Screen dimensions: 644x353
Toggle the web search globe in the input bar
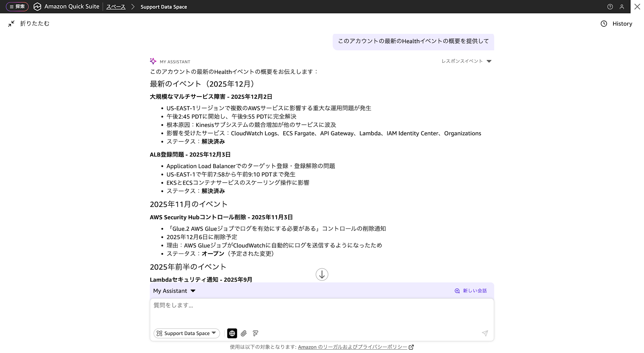tap(232, 333)
